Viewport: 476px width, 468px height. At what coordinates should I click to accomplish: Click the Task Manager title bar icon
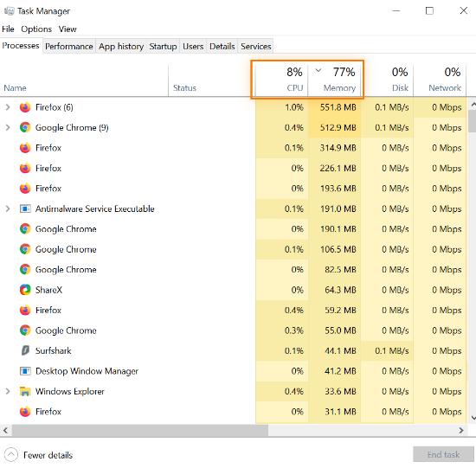point(10,11)
